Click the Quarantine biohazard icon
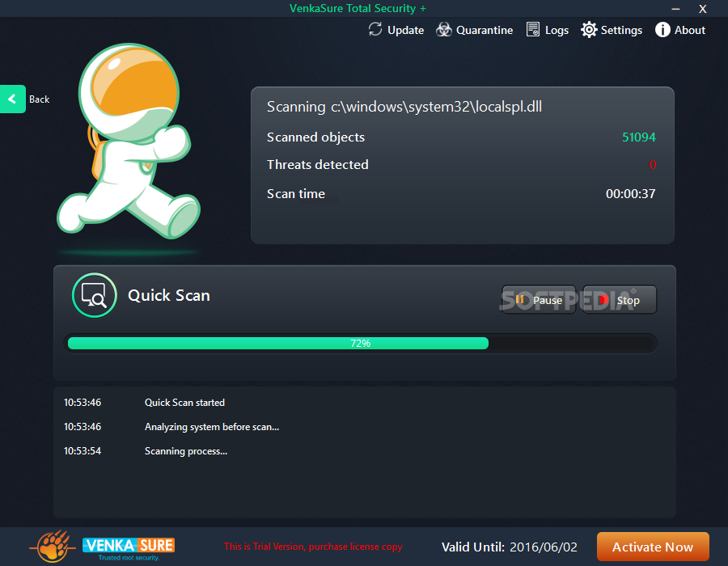728x566 pixels. click(444, 30)
